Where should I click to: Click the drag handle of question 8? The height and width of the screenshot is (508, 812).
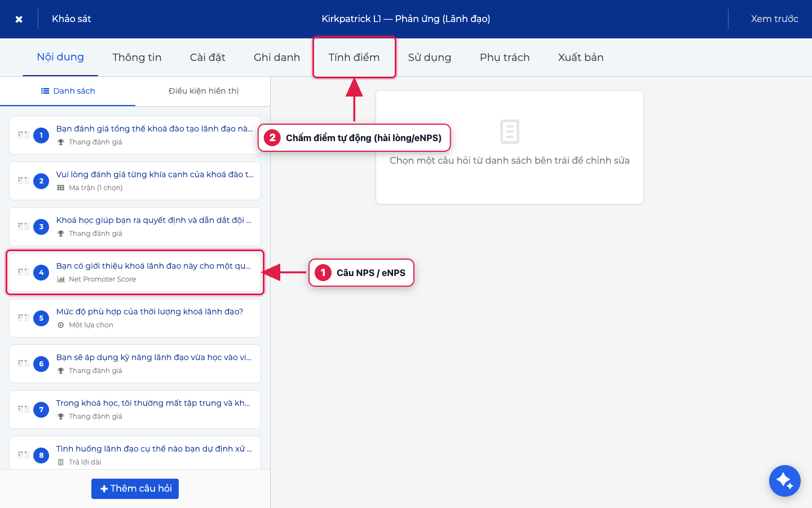(23, 455)
